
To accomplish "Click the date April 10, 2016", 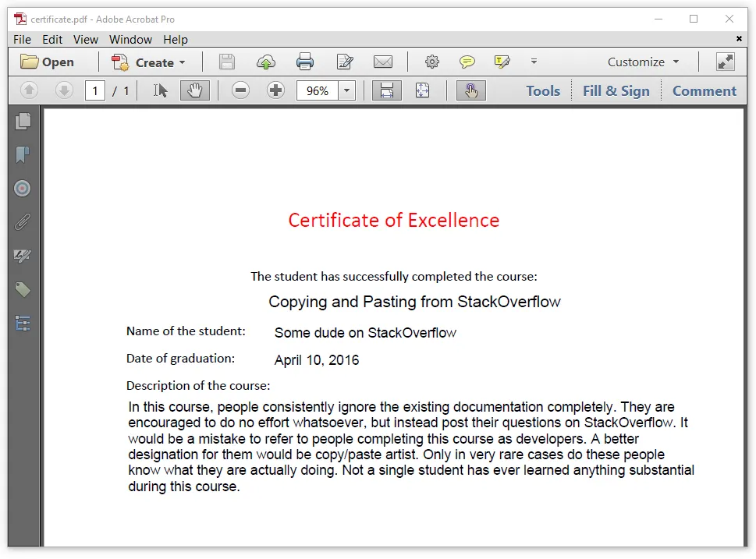I will click(x=316, y=360).
